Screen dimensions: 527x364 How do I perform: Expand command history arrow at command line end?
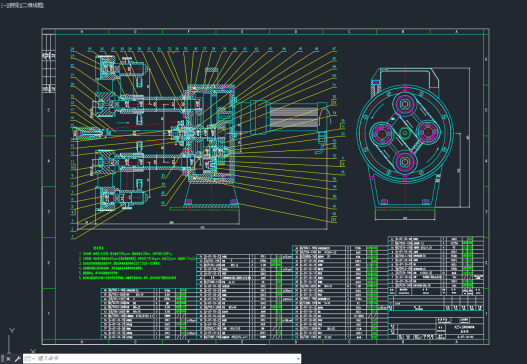click(298, 359)
